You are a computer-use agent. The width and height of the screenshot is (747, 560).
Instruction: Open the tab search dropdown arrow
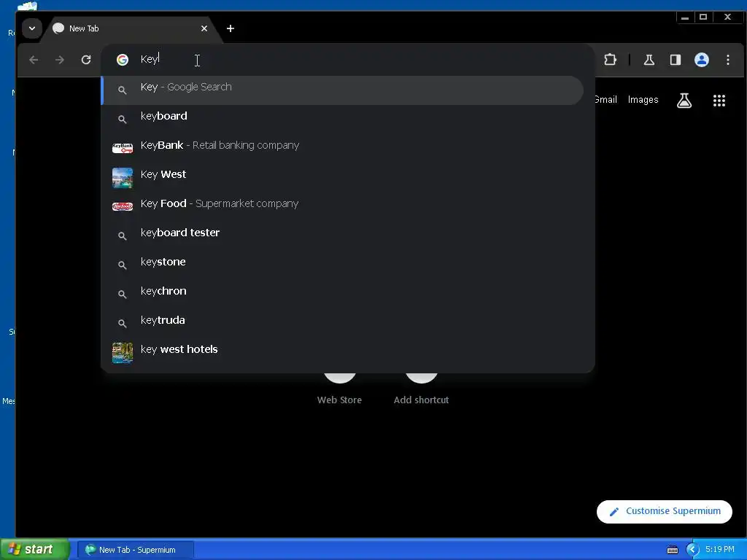[32, 28]
